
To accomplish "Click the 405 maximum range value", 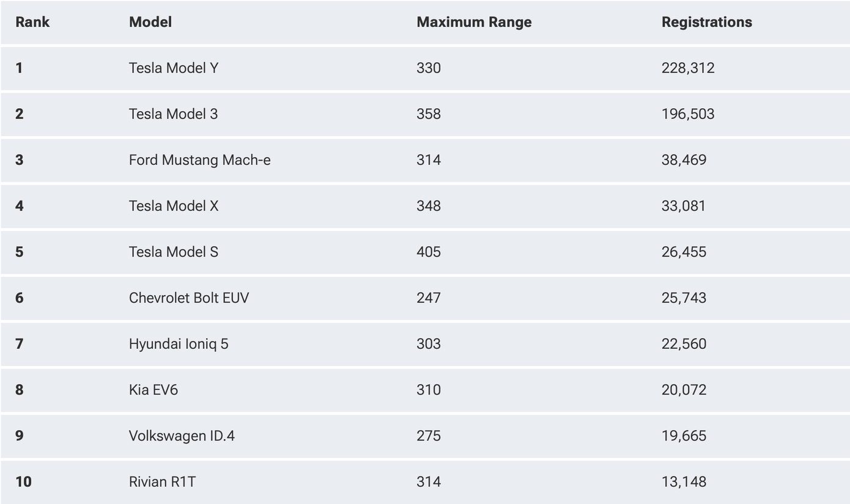I will pos(428,252).
